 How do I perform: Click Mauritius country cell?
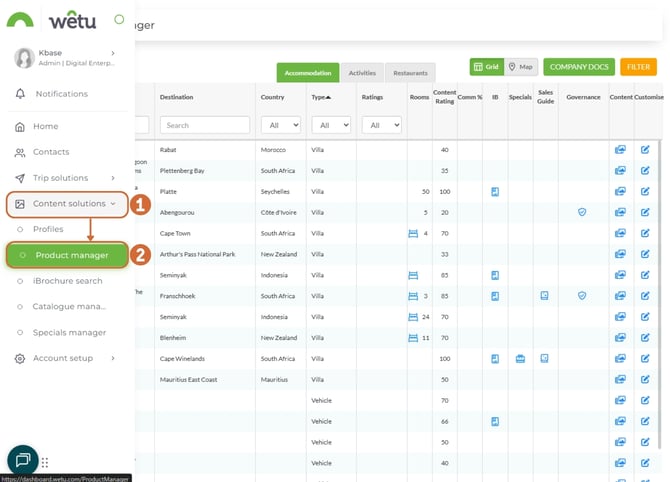coord(274,379)
